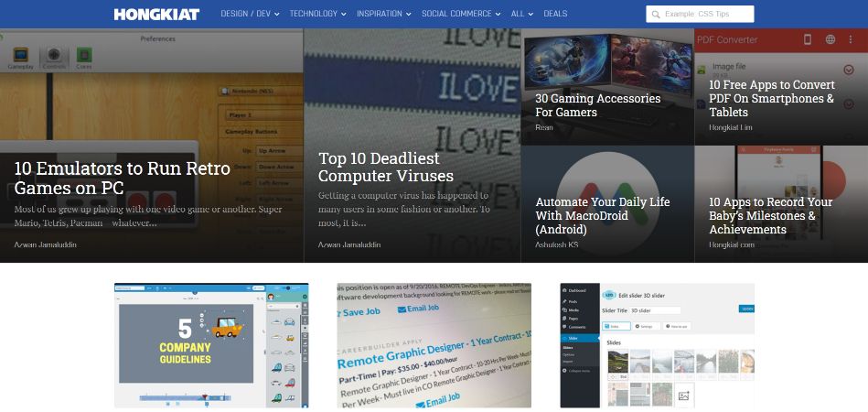Image resolution: width=868 pixels, height=412 pixels.
Task: Click author name Ashutosh KS
Action: click(x=557, y=244)
